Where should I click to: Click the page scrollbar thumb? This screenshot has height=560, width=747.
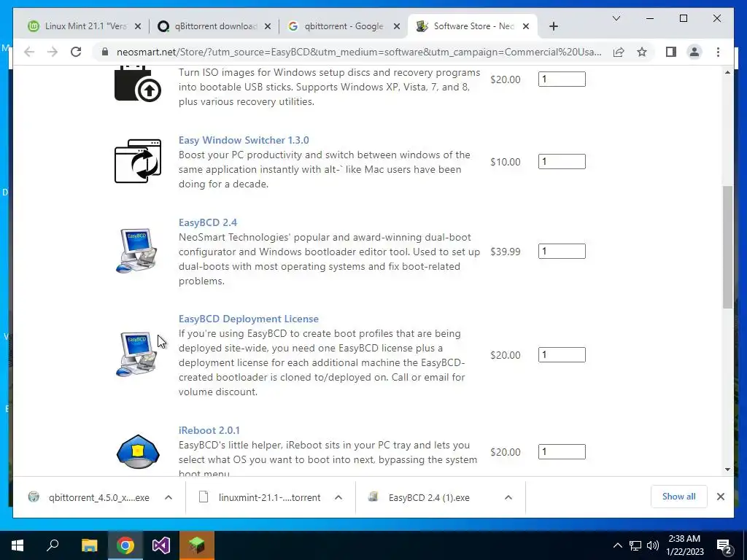[x=727, y=246]
